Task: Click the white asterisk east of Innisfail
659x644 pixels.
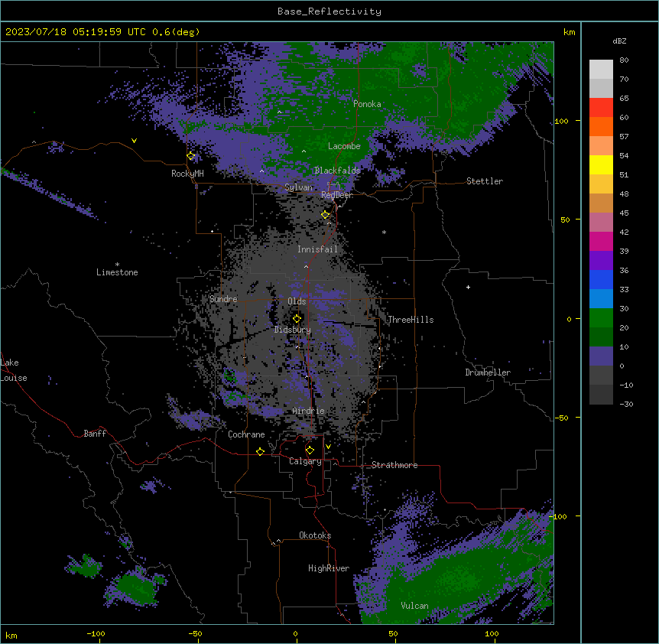Action: [384, 232]
